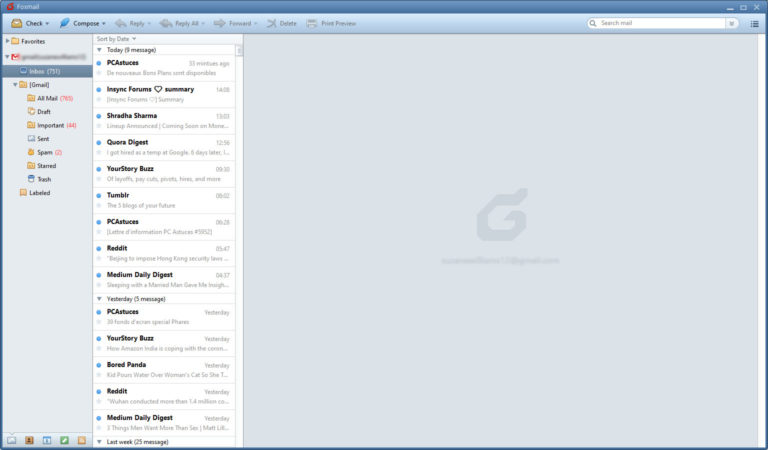The height and width of the screenshot is (450, 768).
Task: Click the Trash folder icon
Action: coord(31,179)
